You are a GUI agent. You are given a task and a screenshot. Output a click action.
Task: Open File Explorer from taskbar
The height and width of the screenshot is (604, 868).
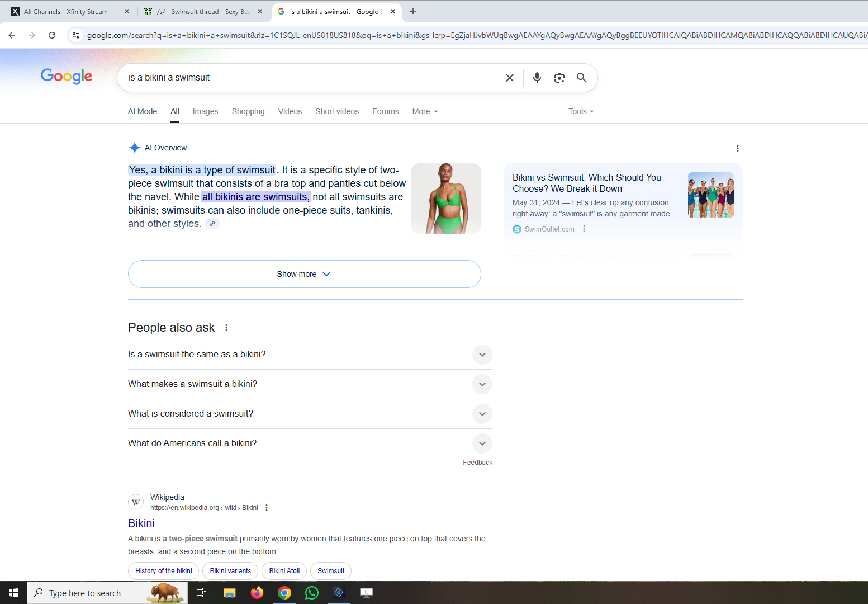[230, 593]
